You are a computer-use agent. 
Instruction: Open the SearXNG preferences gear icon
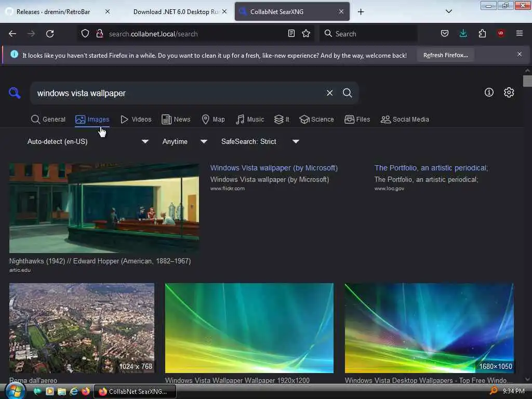[509, 92]
